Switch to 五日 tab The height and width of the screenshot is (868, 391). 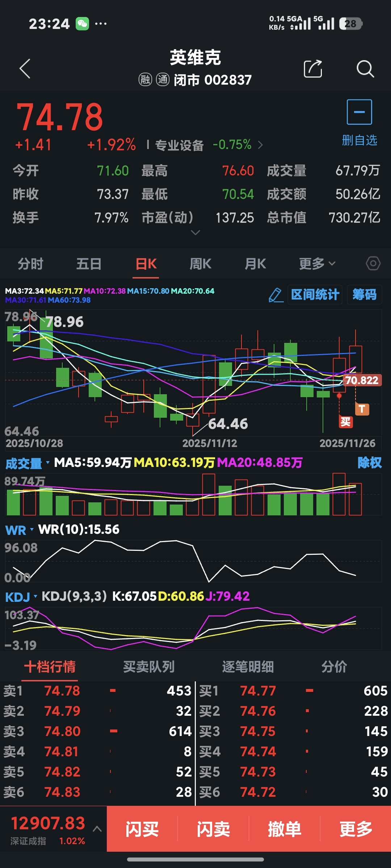(89, 264)
